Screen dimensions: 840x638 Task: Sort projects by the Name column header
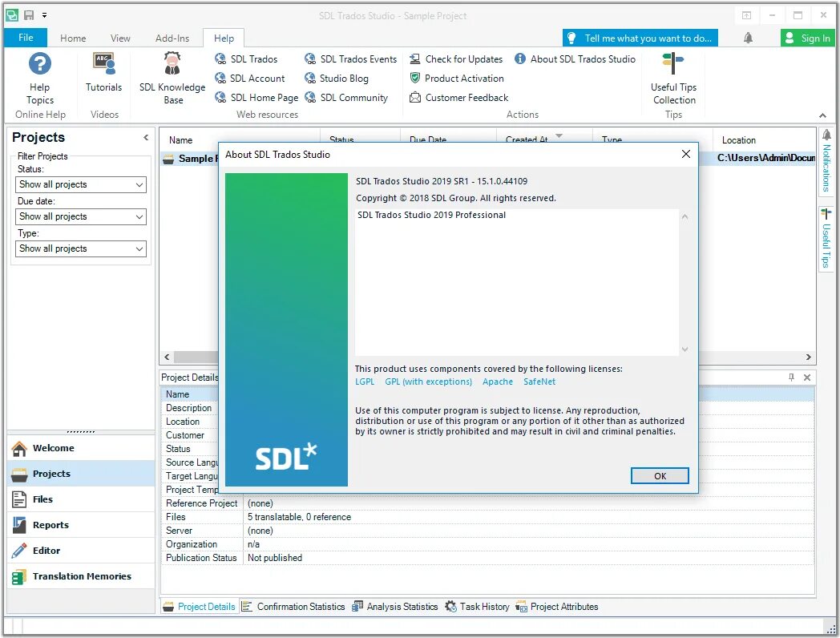tap(180, 139)
